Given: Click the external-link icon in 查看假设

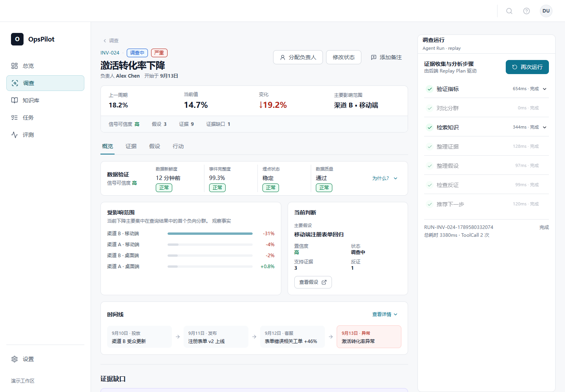Looking at the screenshot, I should tap(324, 282).
